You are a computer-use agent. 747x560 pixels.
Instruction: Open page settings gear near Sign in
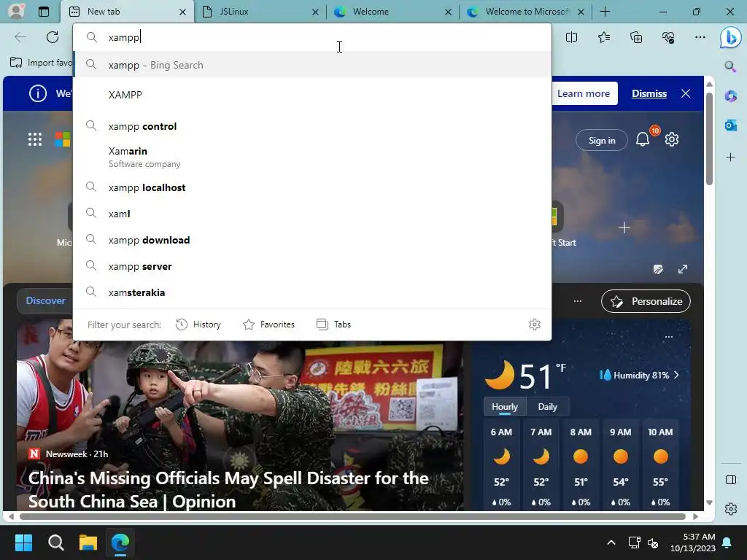[x=672, y=139]
